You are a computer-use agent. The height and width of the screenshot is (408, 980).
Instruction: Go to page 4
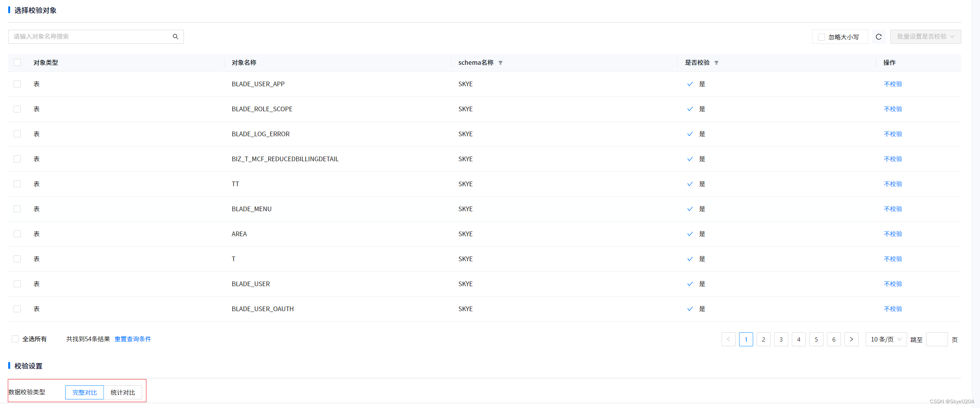click(x=798, y=339)
